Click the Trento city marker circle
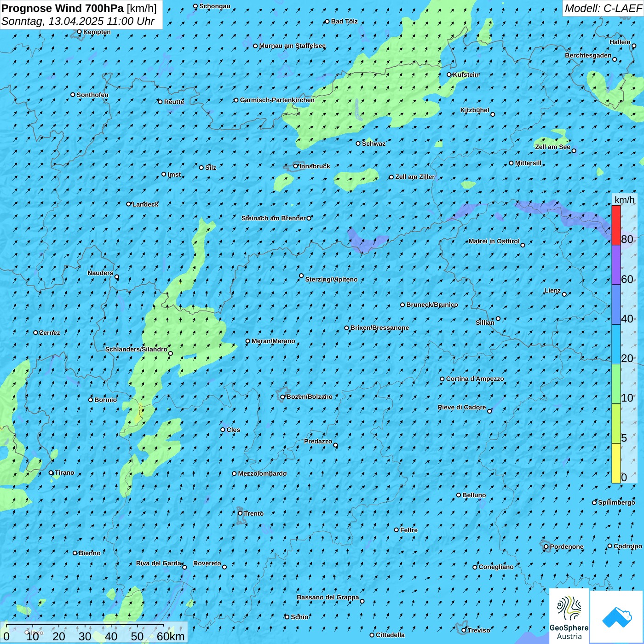 (x=240, y=513)
